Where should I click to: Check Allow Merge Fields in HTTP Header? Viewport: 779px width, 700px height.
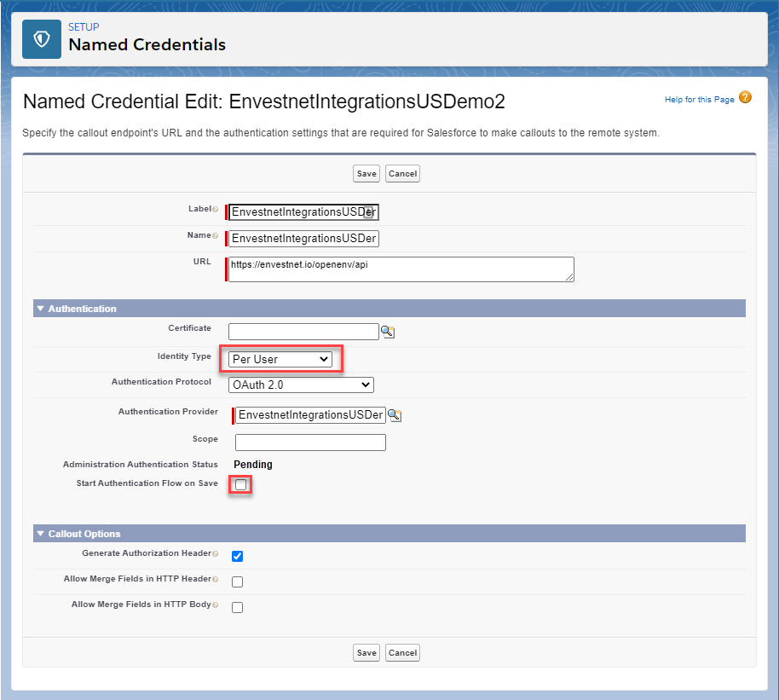coord(238,581)
